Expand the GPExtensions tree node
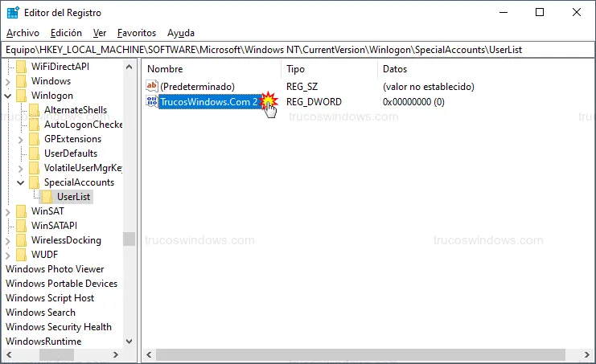 (22, 139)
